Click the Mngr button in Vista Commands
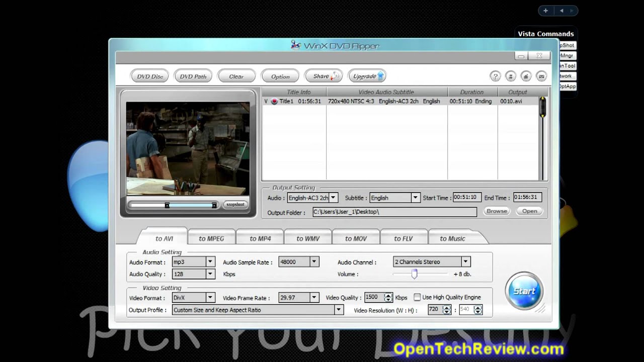Viewport: 644px width, 362px height. (x=567, y=56)
